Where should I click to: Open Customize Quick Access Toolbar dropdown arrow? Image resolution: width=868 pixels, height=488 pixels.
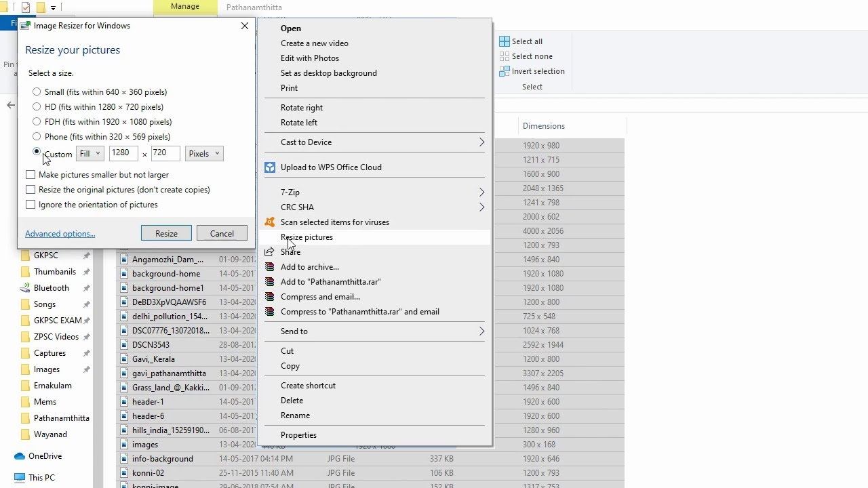pyautogui.click(x=53, y=8)
